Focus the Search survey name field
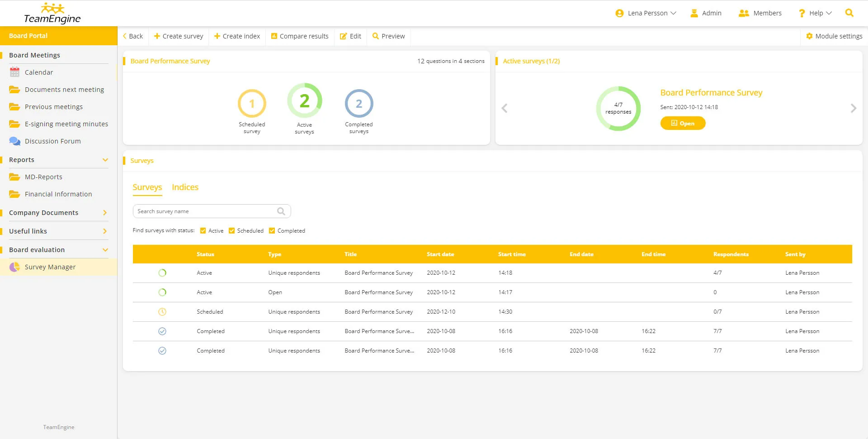868x439 pixels. coord(212,211)
